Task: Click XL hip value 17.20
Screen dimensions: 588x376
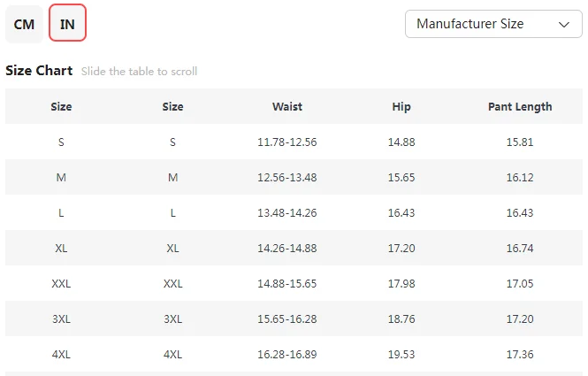Action: pyautogui.click(x=401, y=248)
